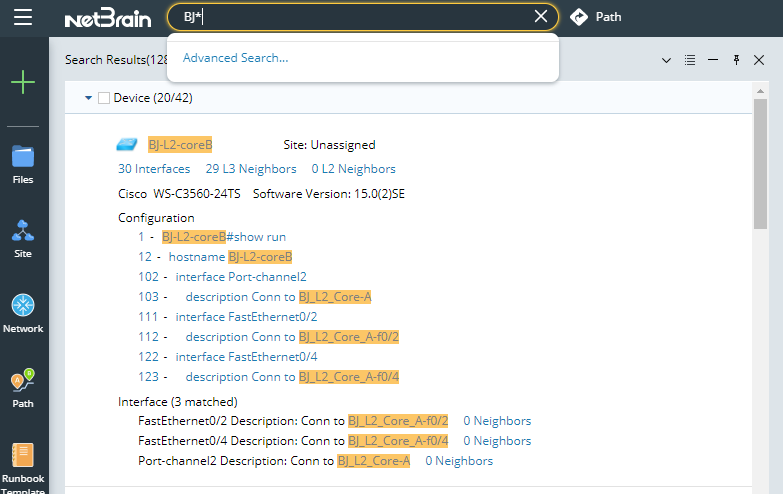This screenshot has width=783, height=494.
Task: Open the 0 L2 Neighbors link
Action: 354,169
